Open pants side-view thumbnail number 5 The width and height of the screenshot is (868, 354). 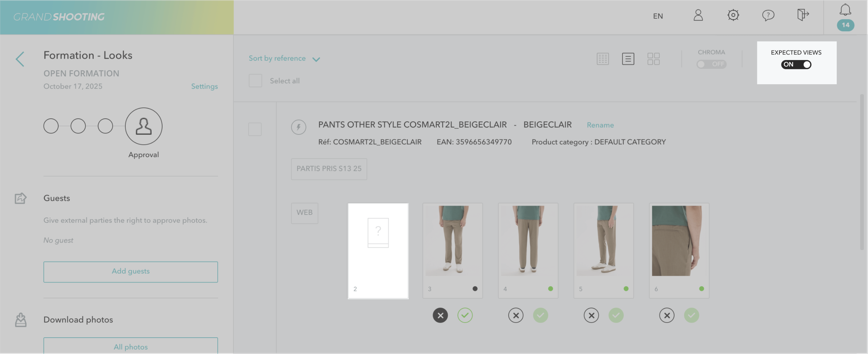[x=604, y=251]
